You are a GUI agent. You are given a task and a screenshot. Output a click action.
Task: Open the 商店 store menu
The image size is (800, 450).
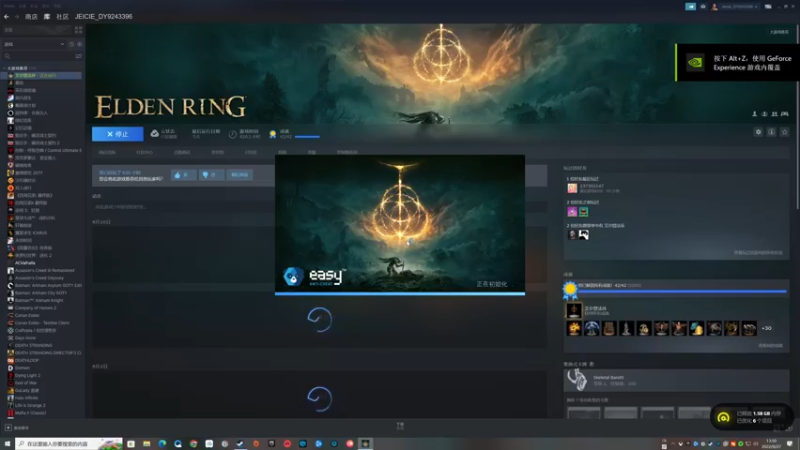tap(31, 16)
